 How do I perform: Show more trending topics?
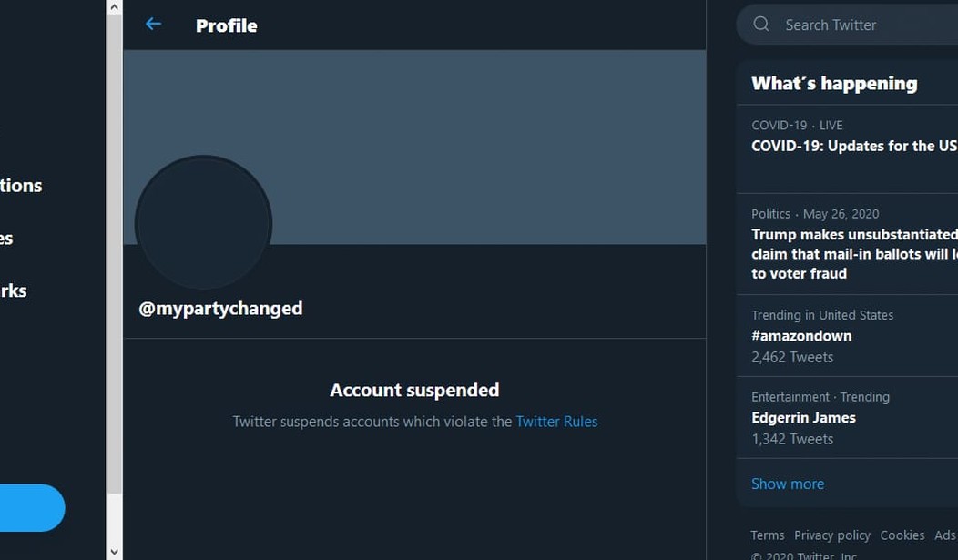[788, 484]
